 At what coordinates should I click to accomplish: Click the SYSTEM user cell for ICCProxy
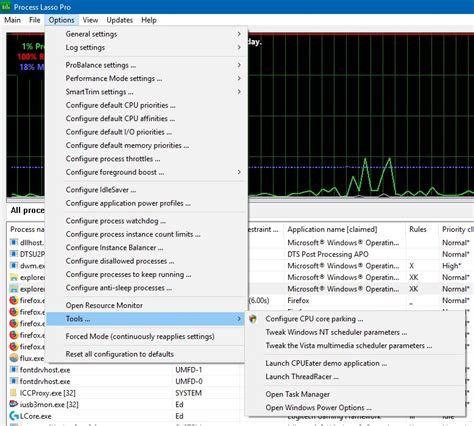[189, 393]
